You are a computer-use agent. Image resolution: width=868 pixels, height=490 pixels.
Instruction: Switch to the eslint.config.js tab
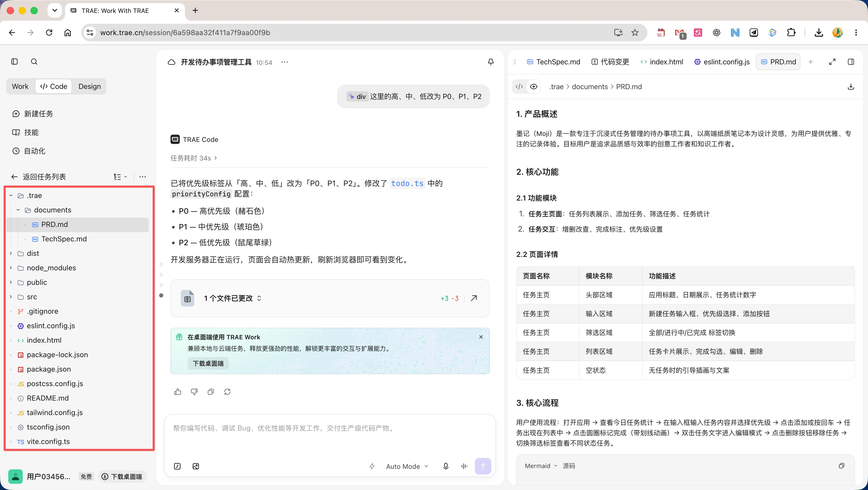pyautogui.click(x=722, y=62)
